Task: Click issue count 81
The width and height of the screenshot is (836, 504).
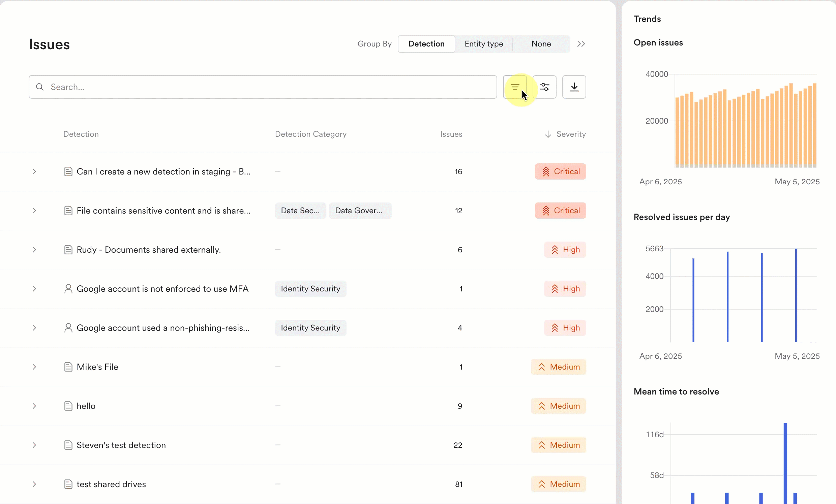Action: 459,484
